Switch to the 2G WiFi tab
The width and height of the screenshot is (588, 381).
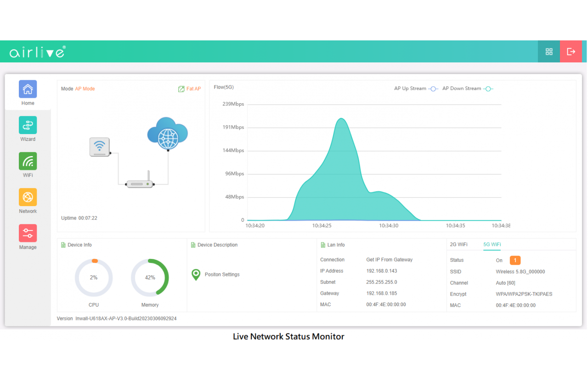[458, 245]
